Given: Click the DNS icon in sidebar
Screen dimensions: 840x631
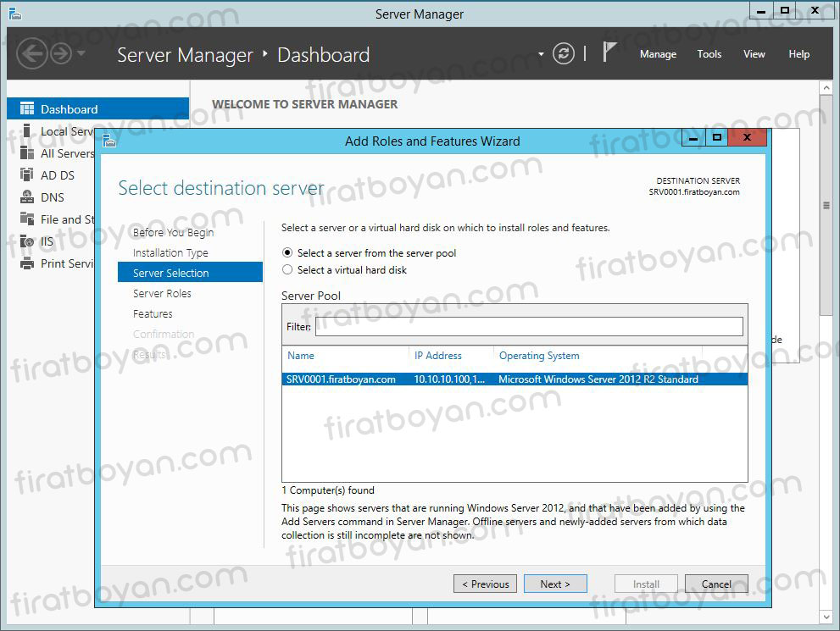Looking at the screenshot, I should (27, 197).
